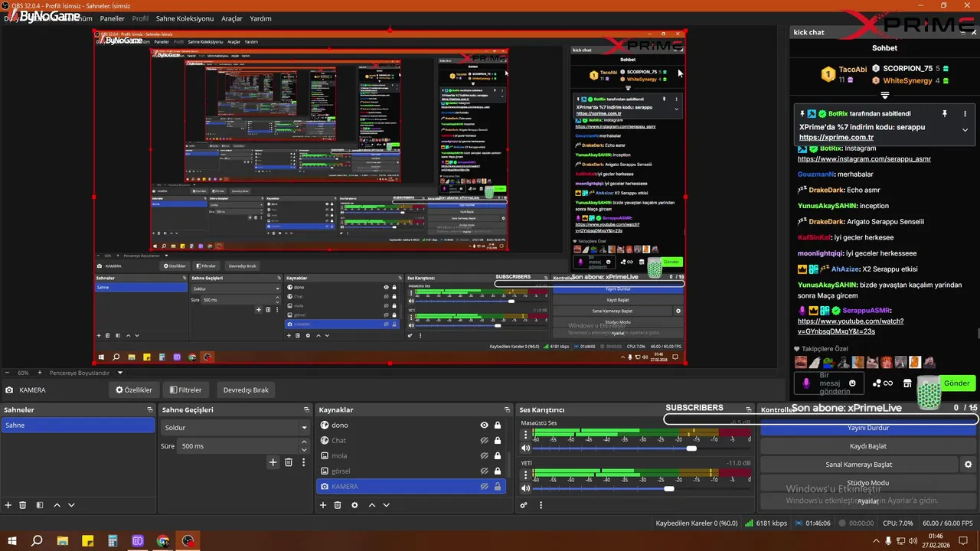980x551 pixels.
Task: Increase Süre duration with up arrow
Action: pos(304,442)
